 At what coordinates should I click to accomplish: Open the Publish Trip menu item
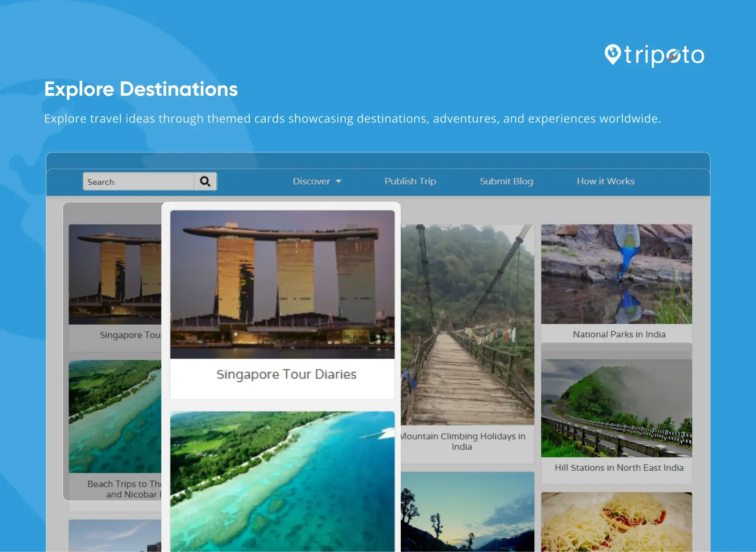[410, 181]
